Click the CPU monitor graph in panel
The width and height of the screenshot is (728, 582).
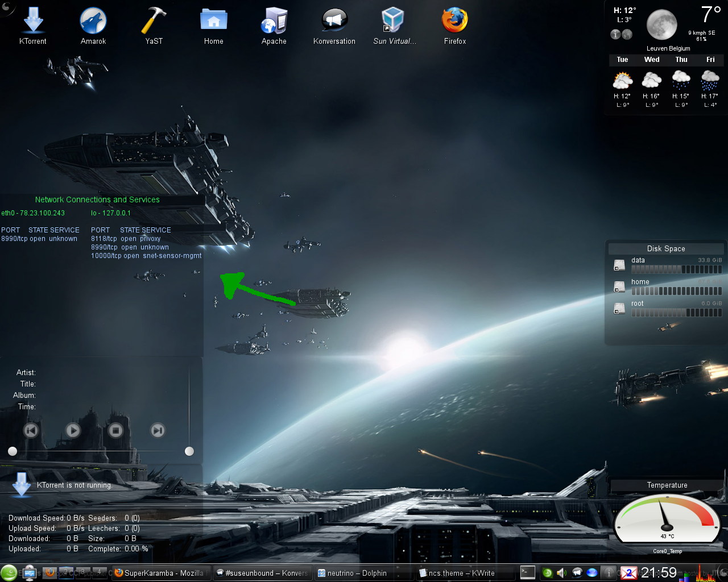point(705,573)
